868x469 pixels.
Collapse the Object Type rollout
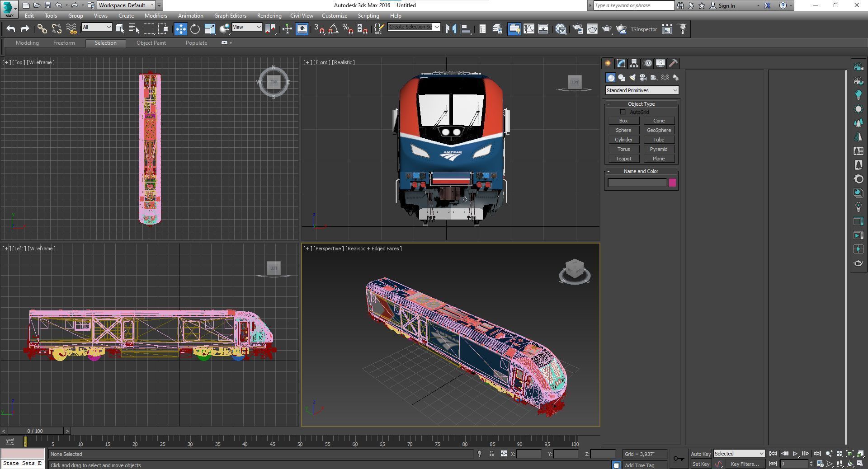641,104
